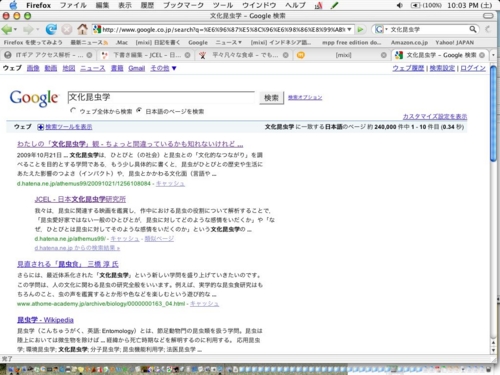Screen dimensions: 500x375
Task: Click the green pen icon in the menu bar
Action: pos(334,5)
